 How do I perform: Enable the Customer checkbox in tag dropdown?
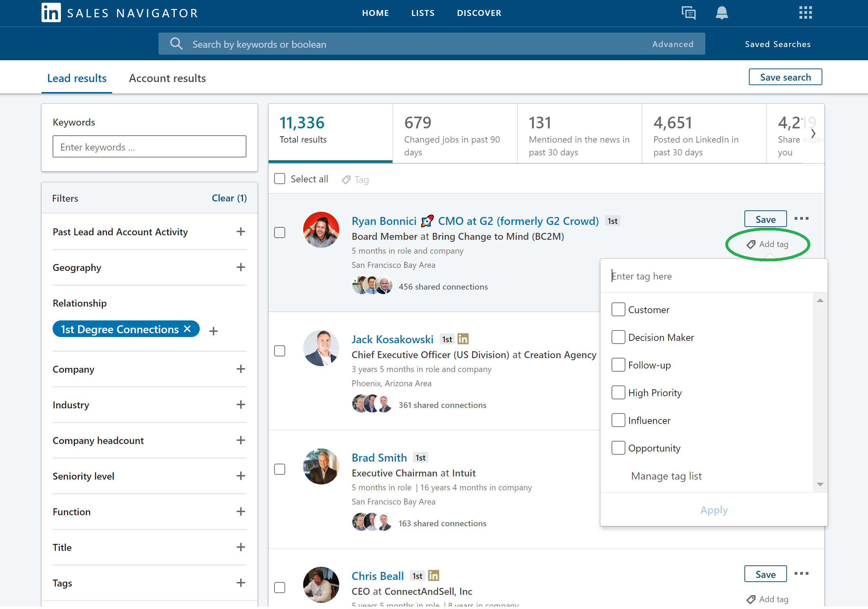618,309
